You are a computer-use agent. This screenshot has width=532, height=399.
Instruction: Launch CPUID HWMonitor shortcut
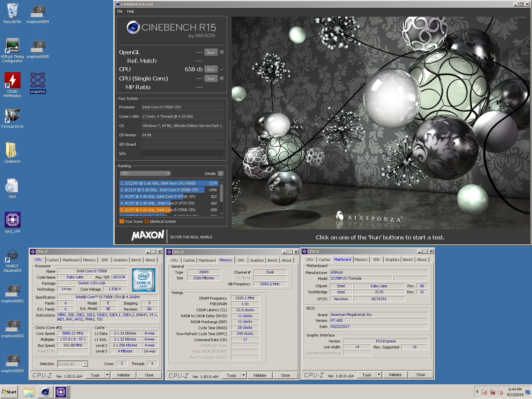pos(12,85)
